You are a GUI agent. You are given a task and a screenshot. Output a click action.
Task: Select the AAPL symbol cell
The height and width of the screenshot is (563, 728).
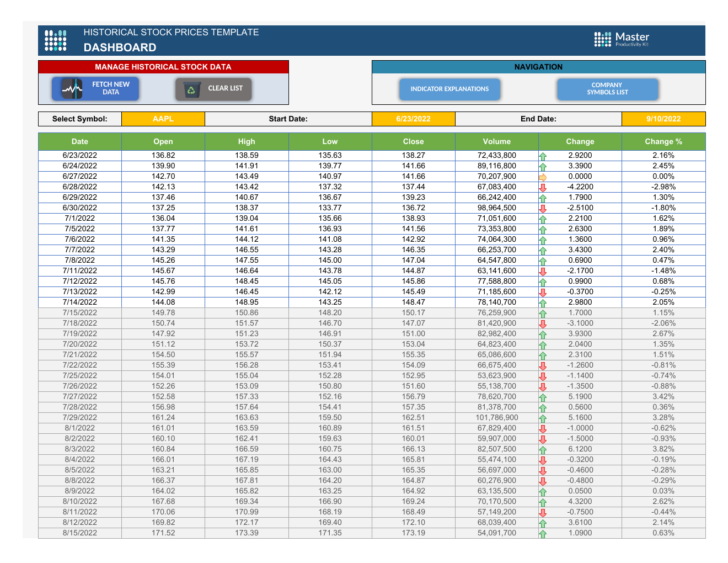[163, 119]
